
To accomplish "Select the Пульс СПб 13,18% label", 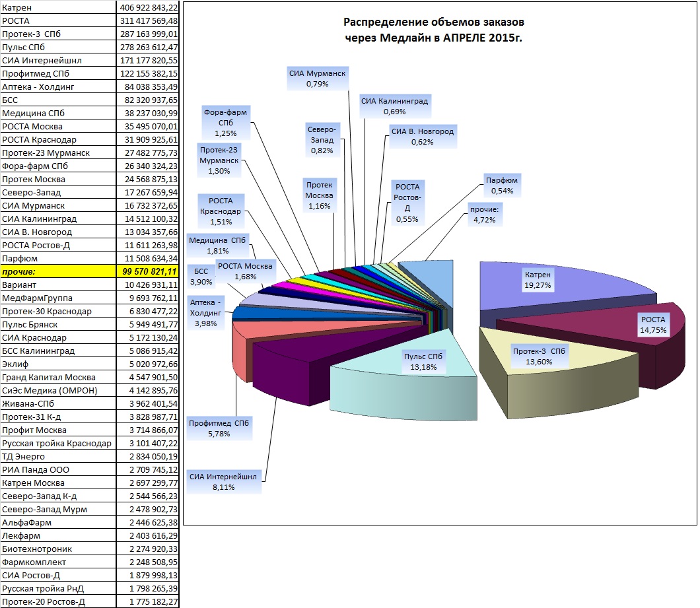I will [423, 362].
